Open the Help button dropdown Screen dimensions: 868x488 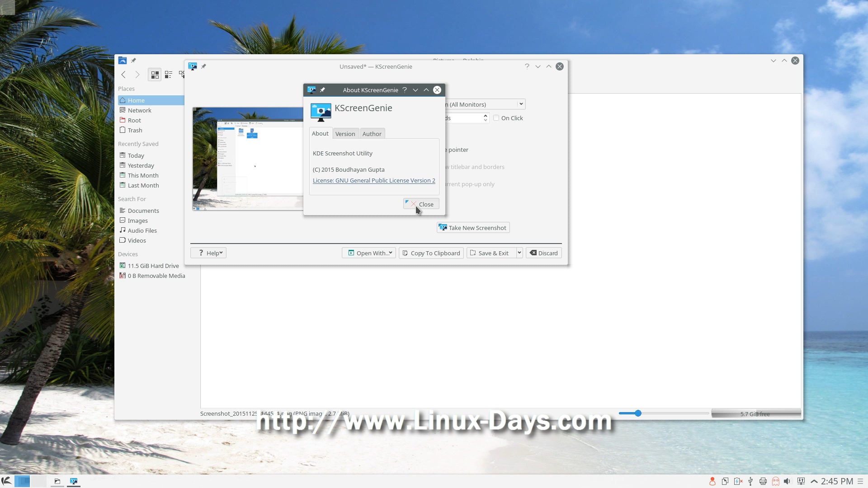[x=208, y=253]
